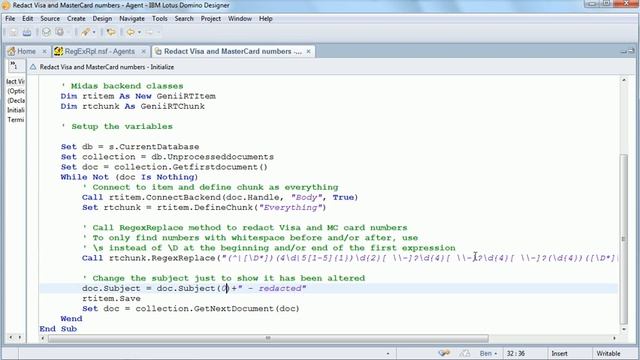Click the Save toolbar icon
The image size is (640, 360).
point(13,32)
